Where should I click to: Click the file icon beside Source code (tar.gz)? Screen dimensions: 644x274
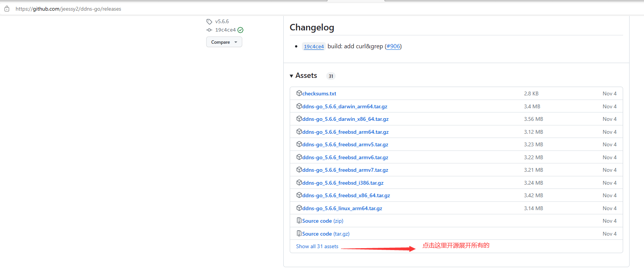click(x=299, y=233)
